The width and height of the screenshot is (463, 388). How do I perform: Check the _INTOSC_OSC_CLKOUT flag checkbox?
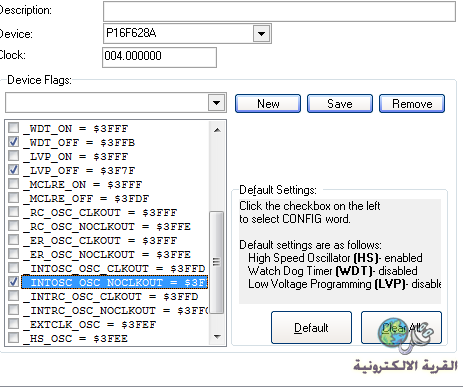tap(13, 268)
